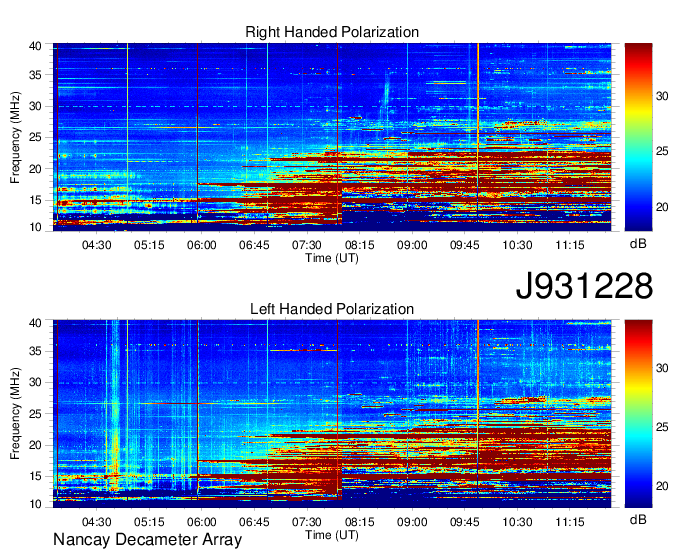Select the Right Handed Polarization spectrogram image
This screenshot has width=680, height=552.
[332, 137]
